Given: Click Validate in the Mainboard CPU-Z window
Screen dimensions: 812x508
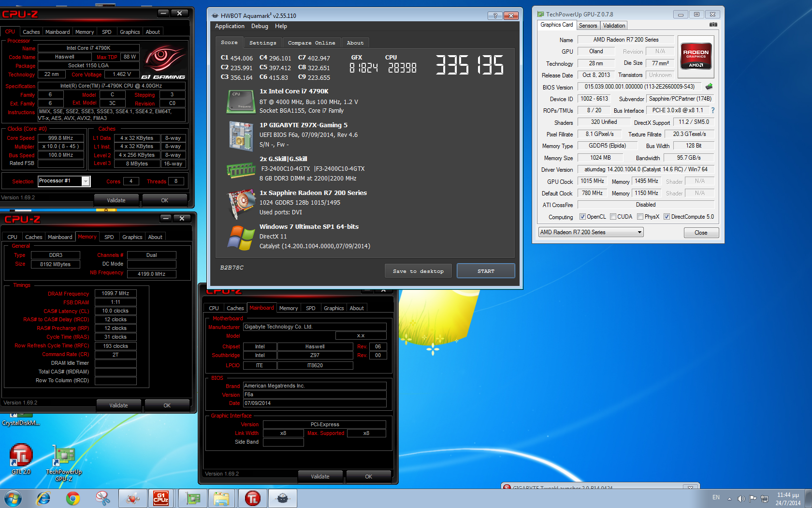Looking at the screenshot, I should pyautogui.click(x=320, y=477).
